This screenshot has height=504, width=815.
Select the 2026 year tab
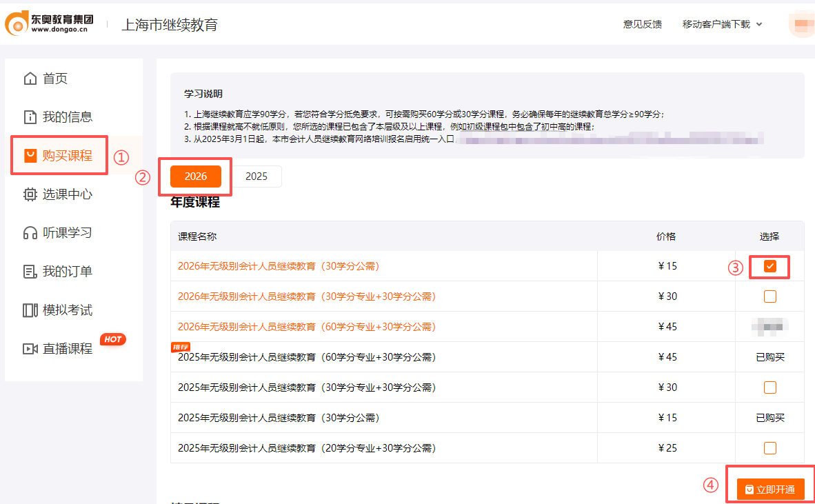[x=195, y=176]
